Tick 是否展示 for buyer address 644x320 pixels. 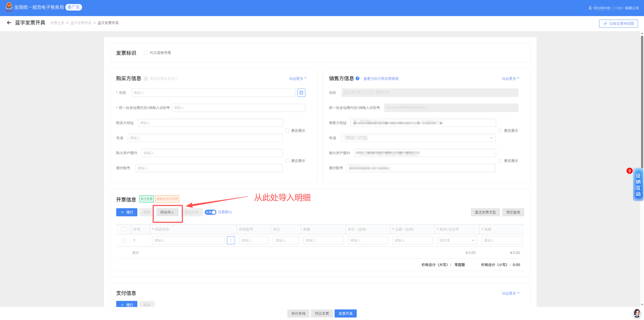tap(287, 131)
